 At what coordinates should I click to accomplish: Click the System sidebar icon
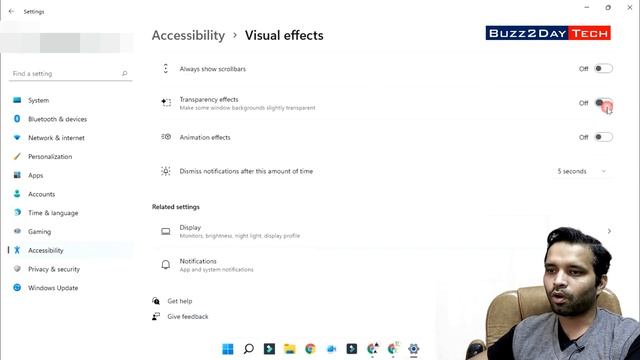click(x=17, y=100)
